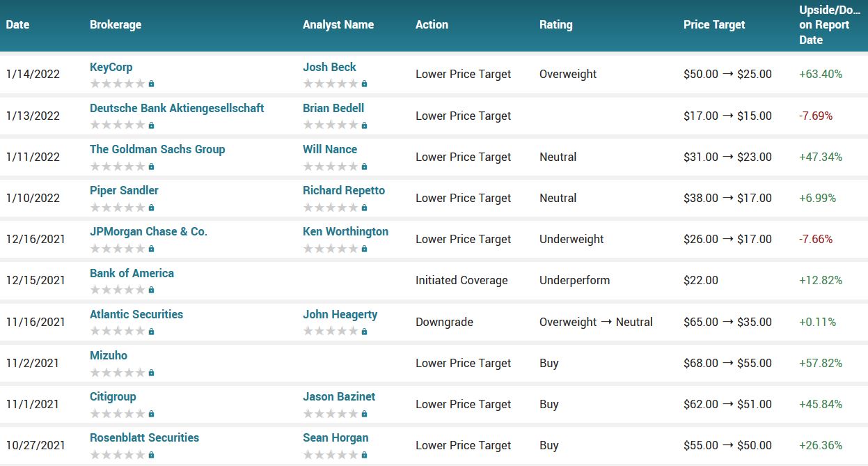Image resolution: width=868 pixels, height=466 pixels.
Task: View analyst Josh Beck profile
Action: pyautogui.click(x=329, y=67)
